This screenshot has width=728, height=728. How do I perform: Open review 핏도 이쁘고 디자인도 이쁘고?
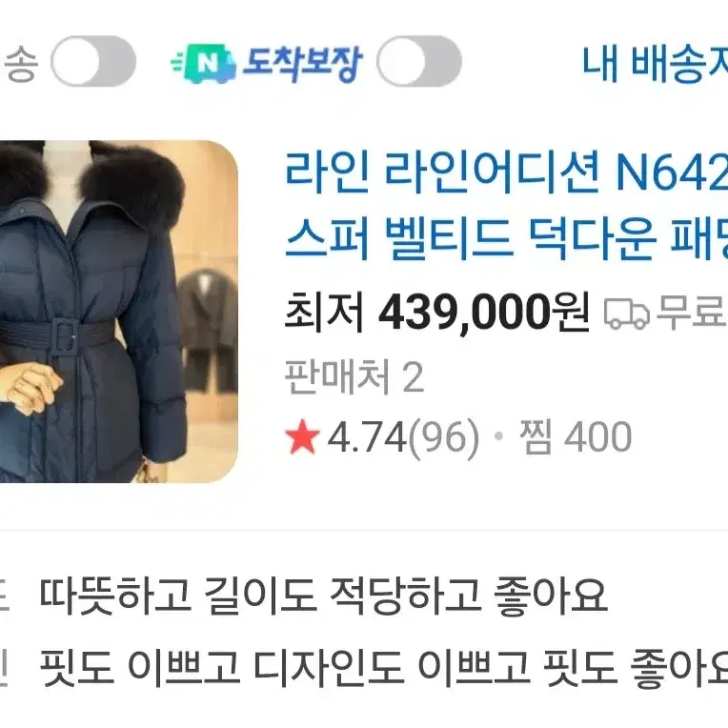(384, 667)
